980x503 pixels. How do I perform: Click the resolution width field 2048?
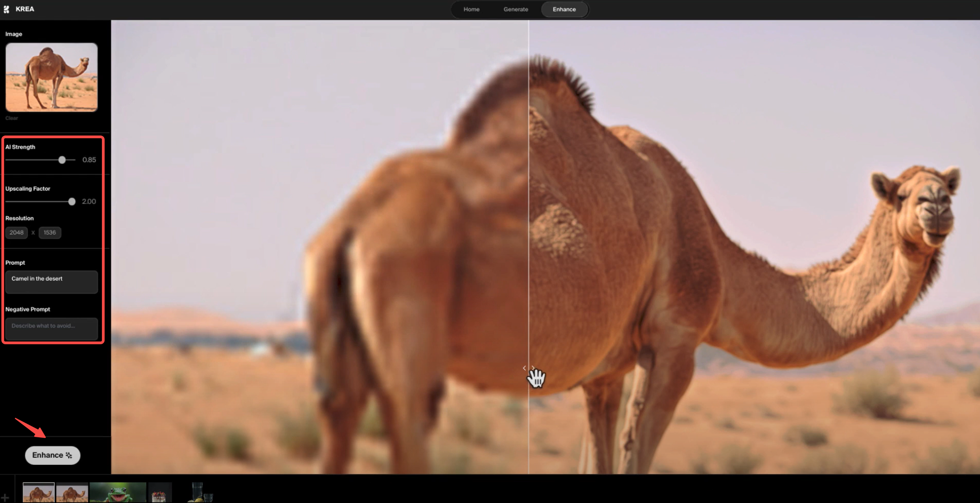[16, 232]
